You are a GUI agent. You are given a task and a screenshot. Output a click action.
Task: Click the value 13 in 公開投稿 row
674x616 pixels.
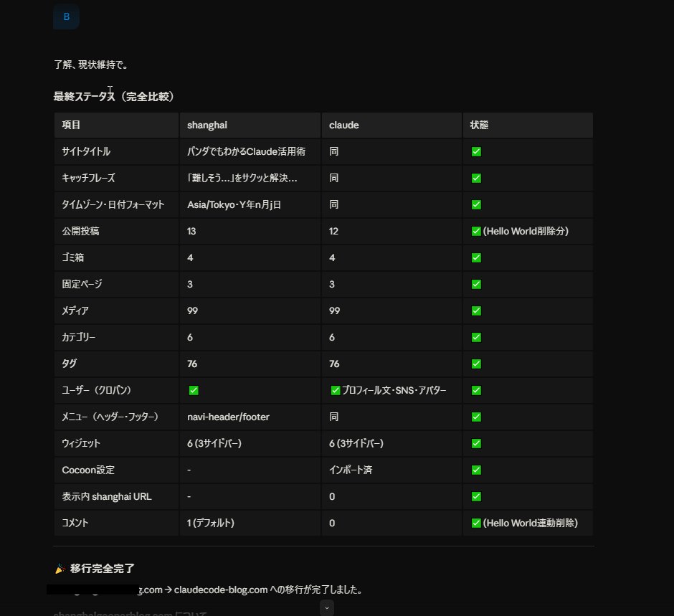click(x=191, y=231)
